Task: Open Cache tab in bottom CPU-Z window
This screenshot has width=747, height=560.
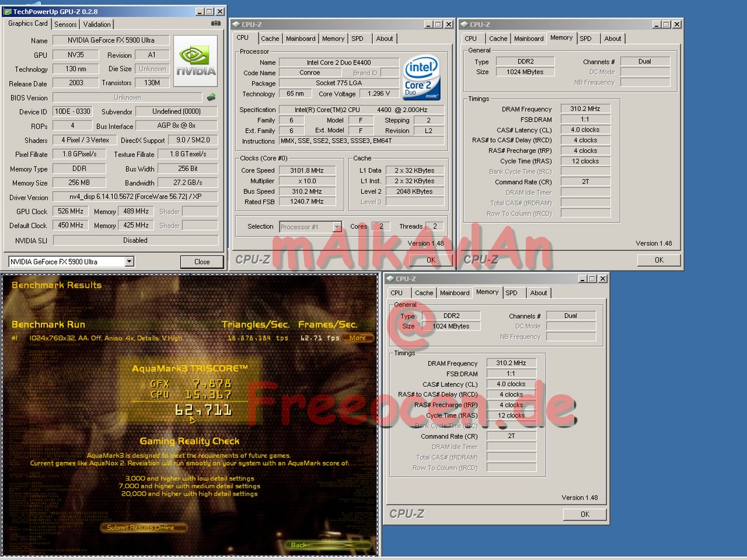Action: pyautogui.click(x=424, y=293)
